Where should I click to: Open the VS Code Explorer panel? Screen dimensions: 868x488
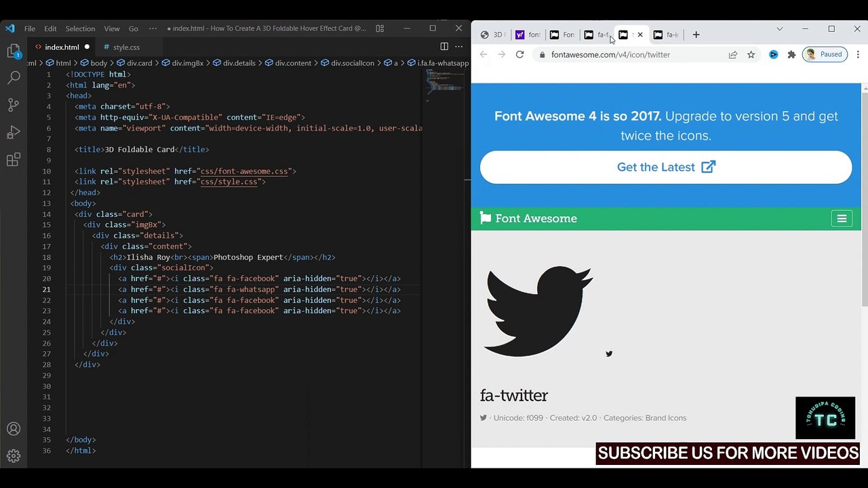13,52
